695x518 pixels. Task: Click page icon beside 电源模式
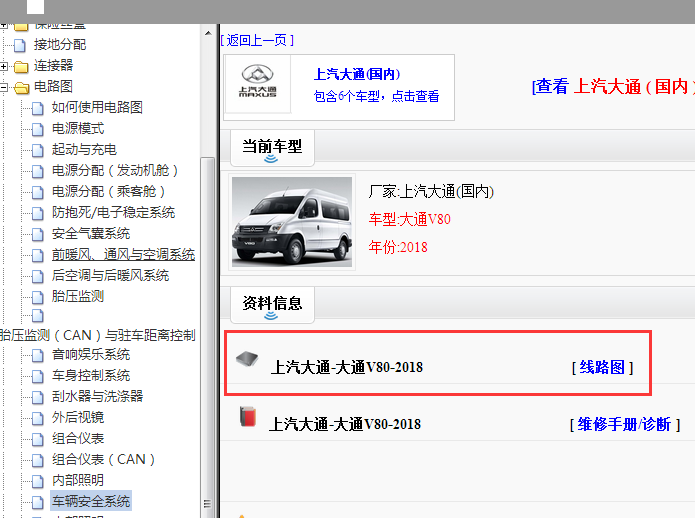(x=38, y=129)
